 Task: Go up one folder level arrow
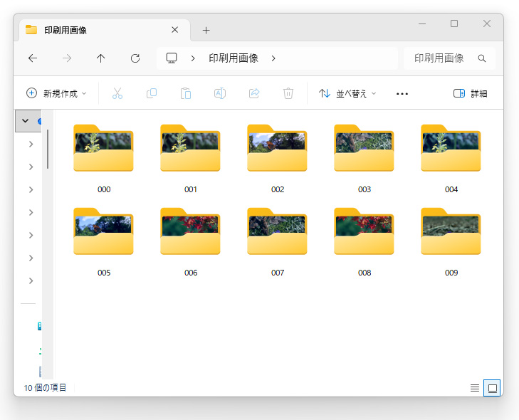click(100, 58)
